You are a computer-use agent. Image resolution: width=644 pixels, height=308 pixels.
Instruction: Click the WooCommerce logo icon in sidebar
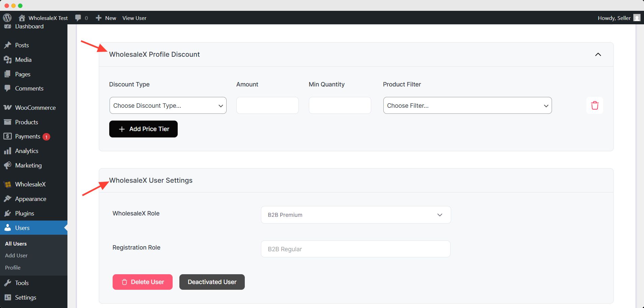7,107
